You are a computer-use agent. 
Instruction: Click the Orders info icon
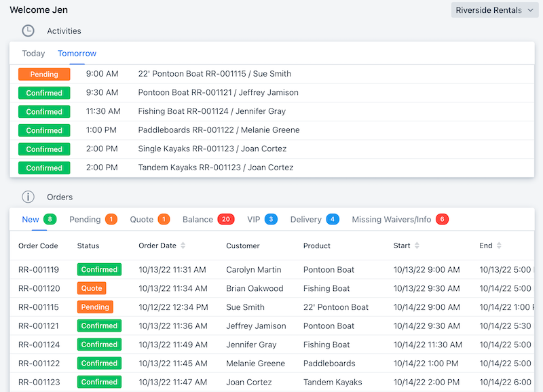coord(27,197)
